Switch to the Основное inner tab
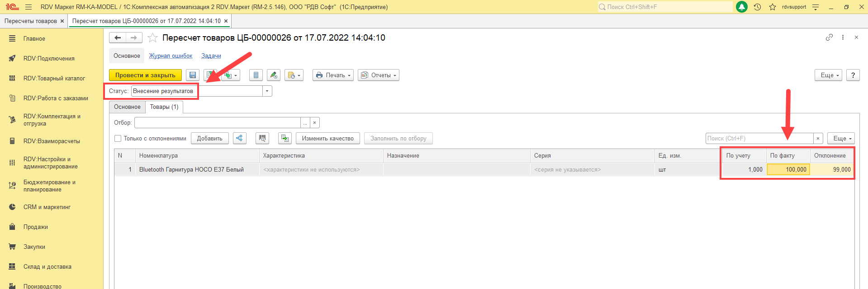This screenshot has height=289, width=868. point(127,107)
